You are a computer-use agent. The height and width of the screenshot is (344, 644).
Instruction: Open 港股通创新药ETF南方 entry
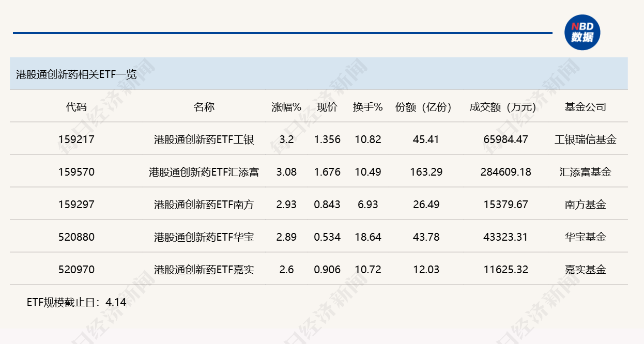(204, 205)
